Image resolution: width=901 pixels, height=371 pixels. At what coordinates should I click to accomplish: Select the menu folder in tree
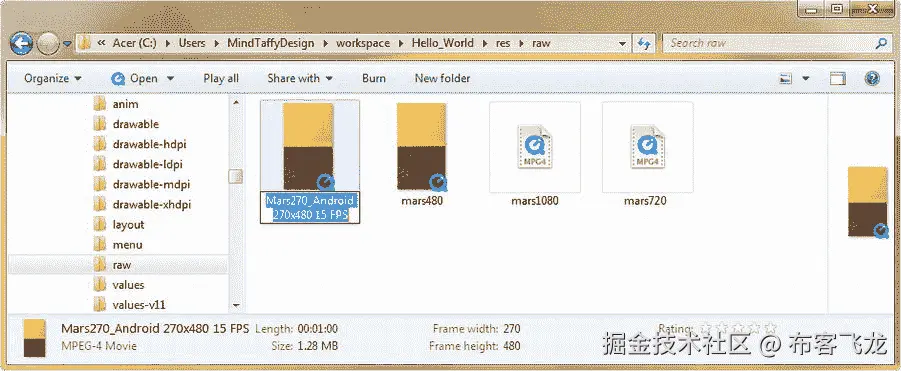pyautogui.click(x=128, y=245)
